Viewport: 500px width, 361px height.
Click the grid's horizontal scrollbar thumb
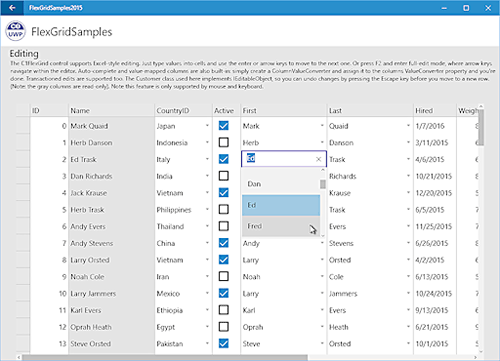point(164,357)
